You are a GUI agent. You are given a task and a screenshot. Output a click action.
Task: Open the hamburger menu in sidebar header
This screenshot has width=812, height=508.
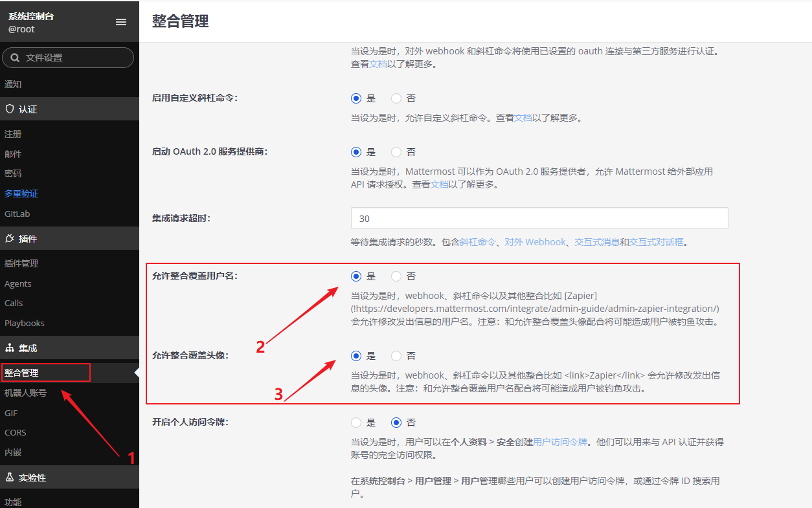click(121, 22)
